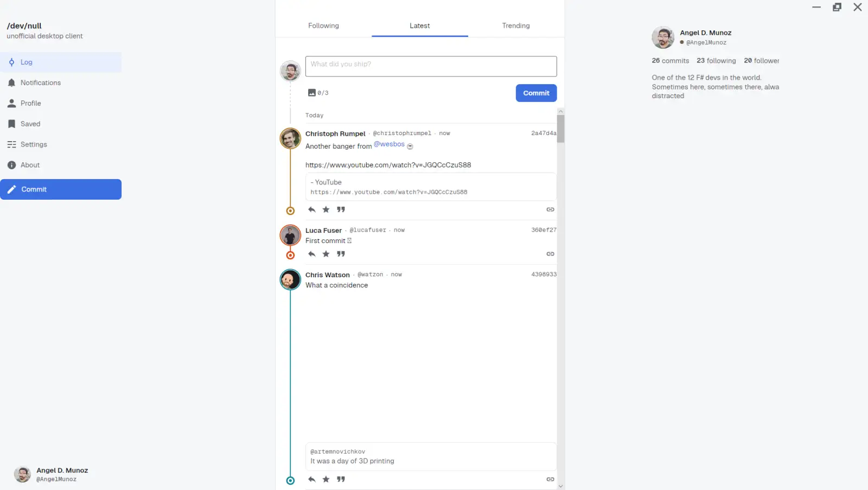
Task: Open the quoted @artemnovichkov post
Action: (431, 456)
